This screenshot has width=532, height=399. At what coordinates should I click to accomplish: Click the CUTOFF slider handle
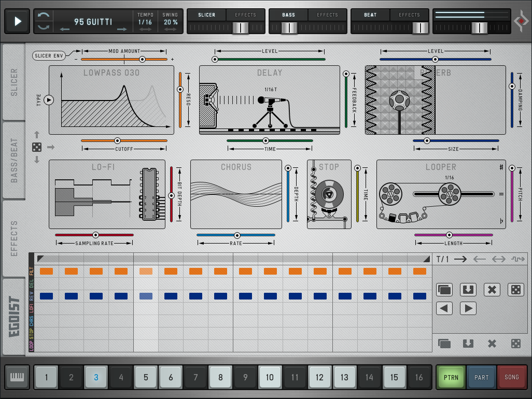pyautogui.click(x=117, y=140)
